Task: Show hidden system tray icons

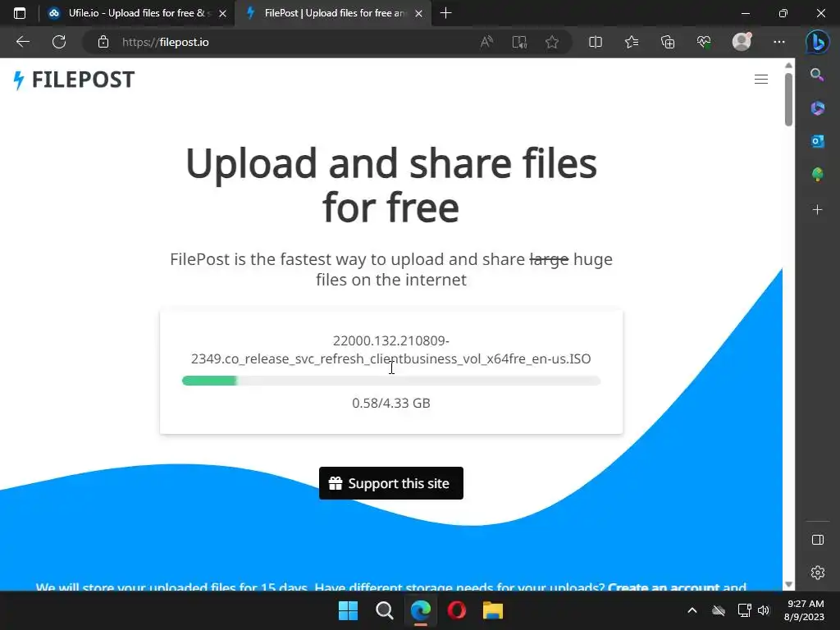Action: [x=692, y=610]
